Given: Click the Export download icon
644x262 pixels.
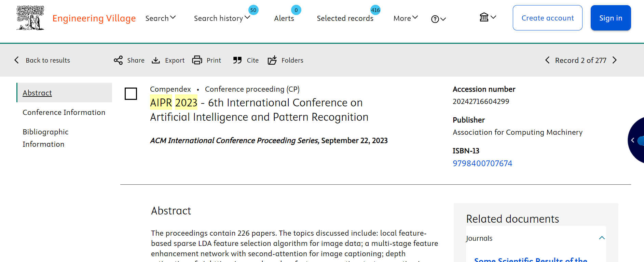Looking at the screenshot, I should point(156,60).
